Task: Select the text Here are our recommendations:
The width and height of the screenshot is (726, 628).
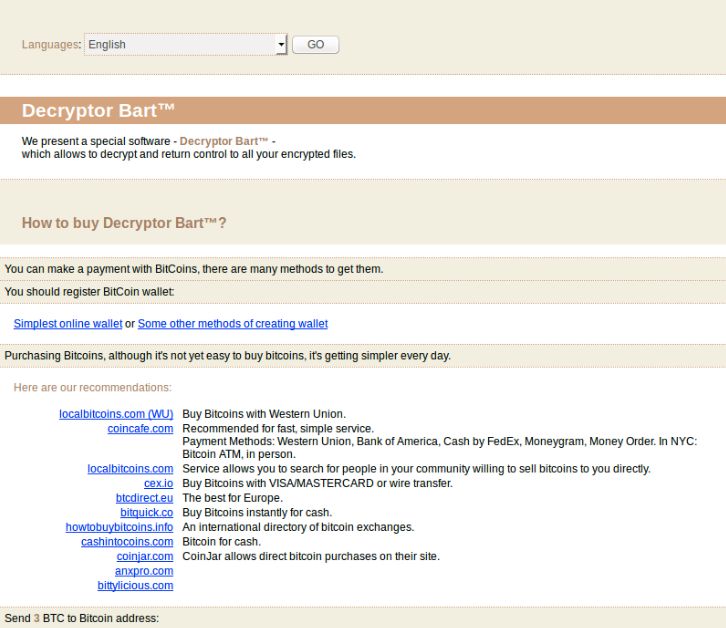Action: pos(93,387)
